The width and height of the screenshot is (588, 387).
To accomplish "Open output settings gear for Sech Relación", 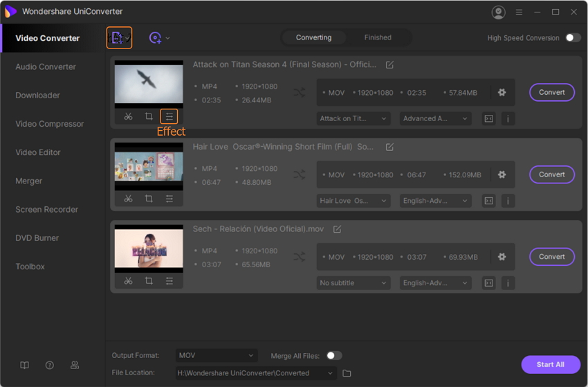I will pyautogui.click(x=502, y=257).
